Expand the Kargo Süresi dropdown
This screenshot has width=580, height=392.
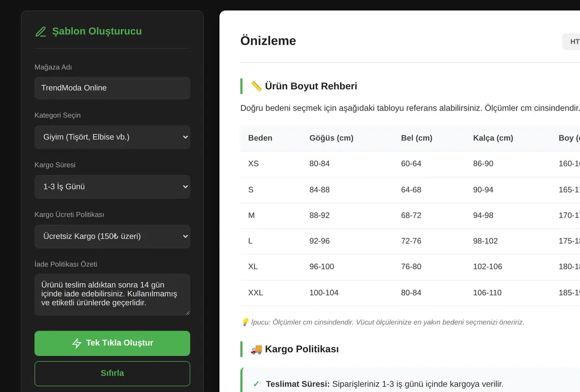[112, 187]
